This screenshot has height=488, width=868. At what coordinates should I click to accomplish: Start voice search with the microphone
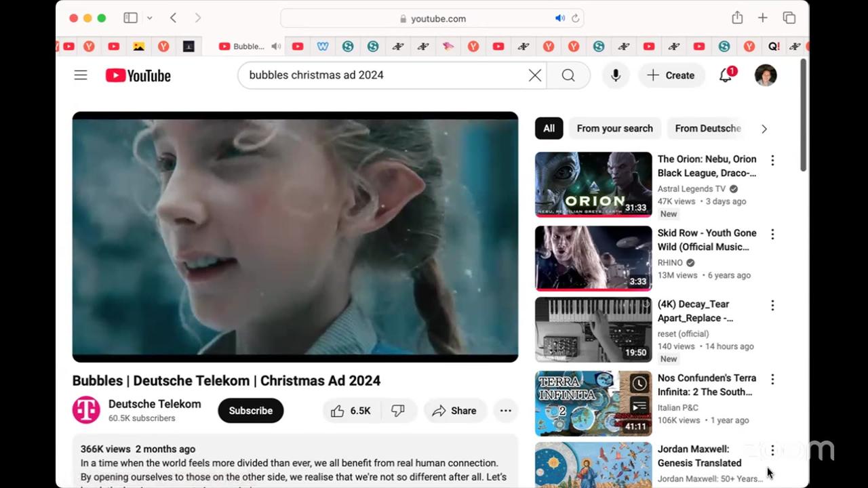(x=616, y=75)
